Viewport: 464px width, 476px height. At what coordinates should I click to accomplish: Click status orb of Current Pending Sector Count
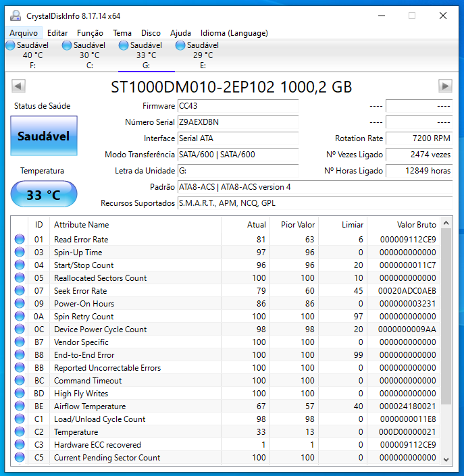pos(20,457)
